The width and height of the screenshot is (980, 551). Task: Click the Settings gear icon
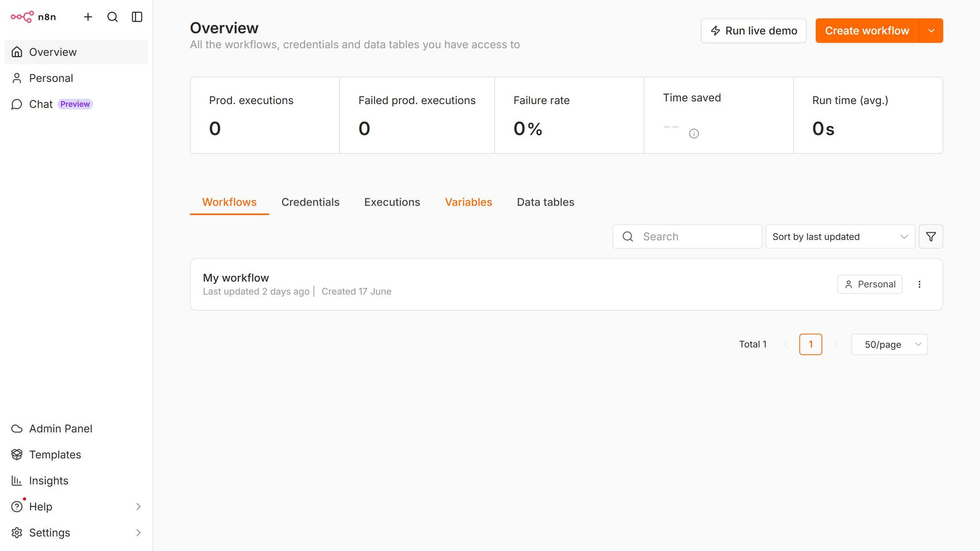pos(17,533)
